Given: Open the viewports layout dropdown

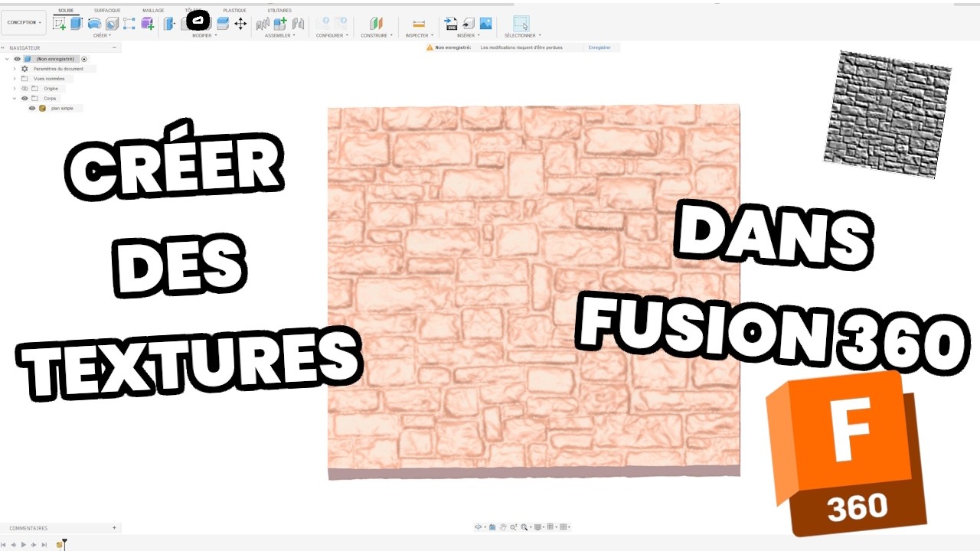Looking at the screenshot, I should 564,527.
